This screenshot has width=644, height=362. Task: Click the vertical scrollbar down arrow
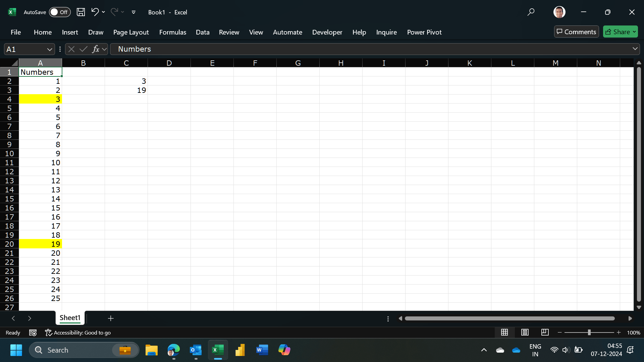pyautogui.click(x=639, y=307)
